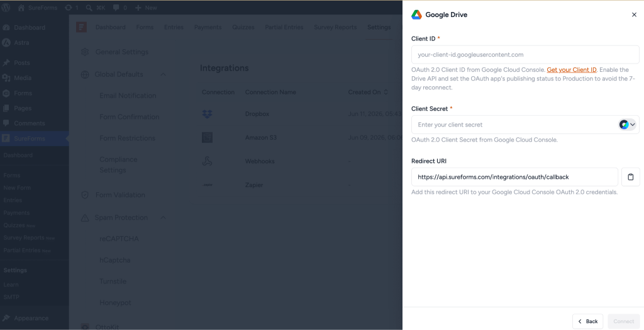
Task: Click the Amazon S3 connection icon
Action: pos(207,137)
